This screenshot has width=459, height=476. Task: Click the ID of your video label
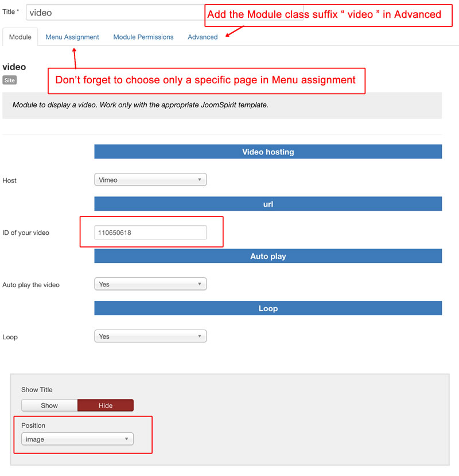pos(26,233)
